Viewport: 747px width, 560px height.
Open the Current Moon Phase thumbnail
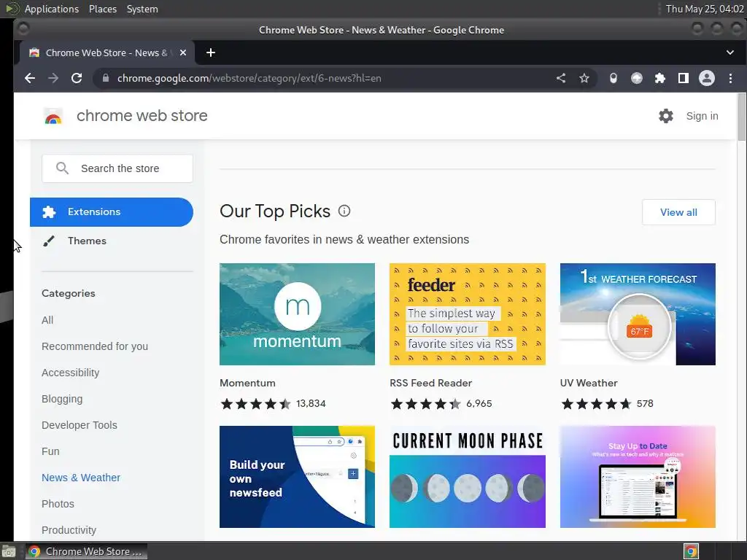[x=468, y=477]
